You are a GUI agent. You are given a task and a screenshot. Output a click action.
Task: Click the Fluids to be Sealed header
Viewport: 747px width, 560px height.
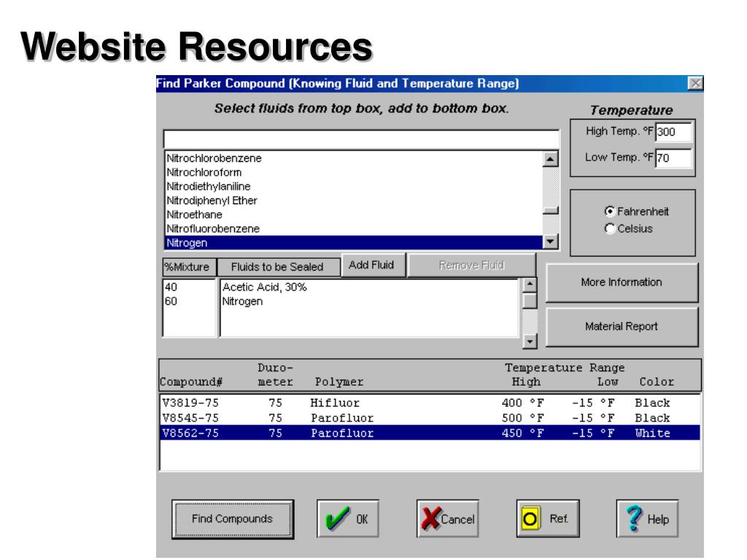tap(278, 267)
